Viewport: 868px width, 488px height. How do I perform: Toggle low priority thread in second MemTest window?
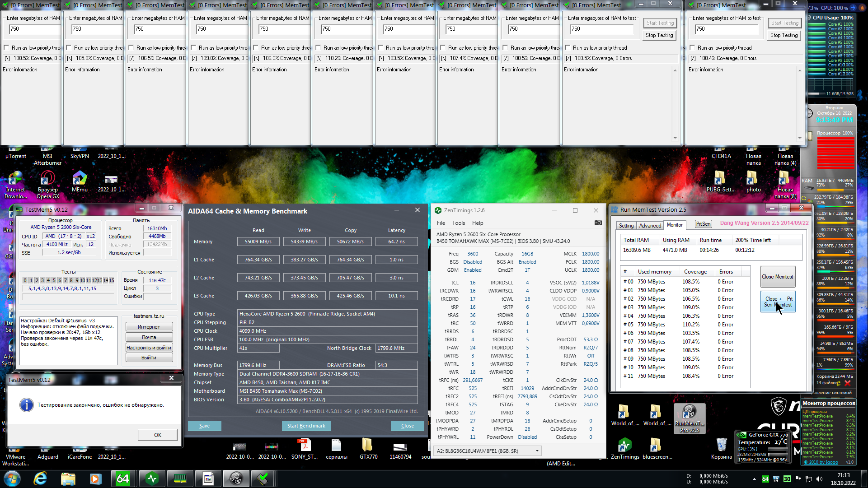tap(69, 48)
